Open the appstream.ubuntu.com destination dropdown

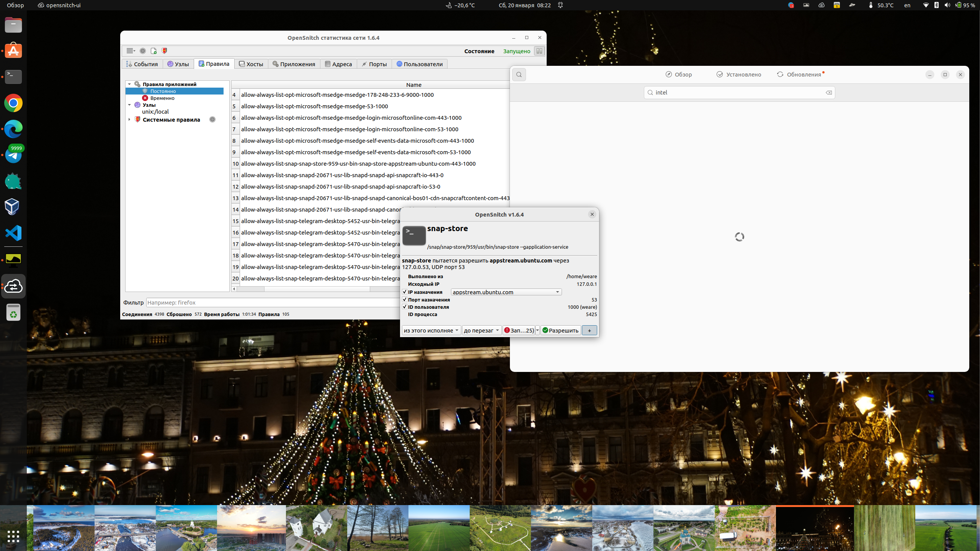tap(506, 292)
